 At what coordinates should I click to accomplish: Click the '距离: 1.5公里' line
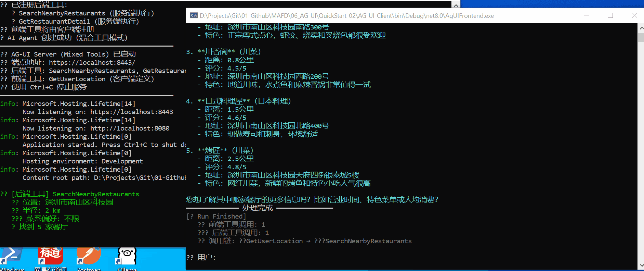(226, 109)
